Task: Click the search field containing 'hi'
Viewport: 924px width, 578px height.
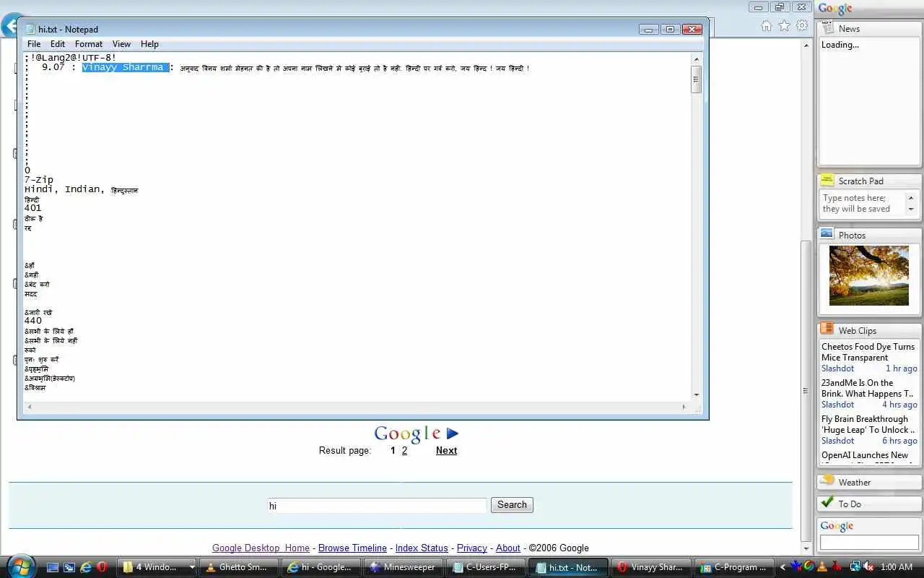Action: click(x=377, y=506)
